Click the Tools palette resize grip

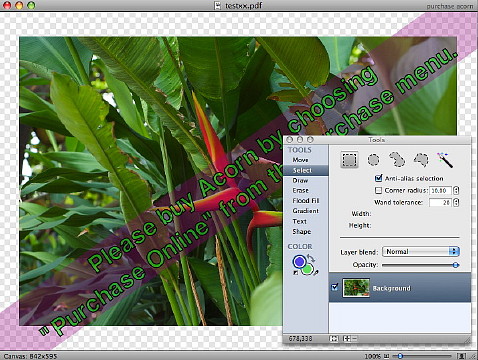[x=467, y=340]
